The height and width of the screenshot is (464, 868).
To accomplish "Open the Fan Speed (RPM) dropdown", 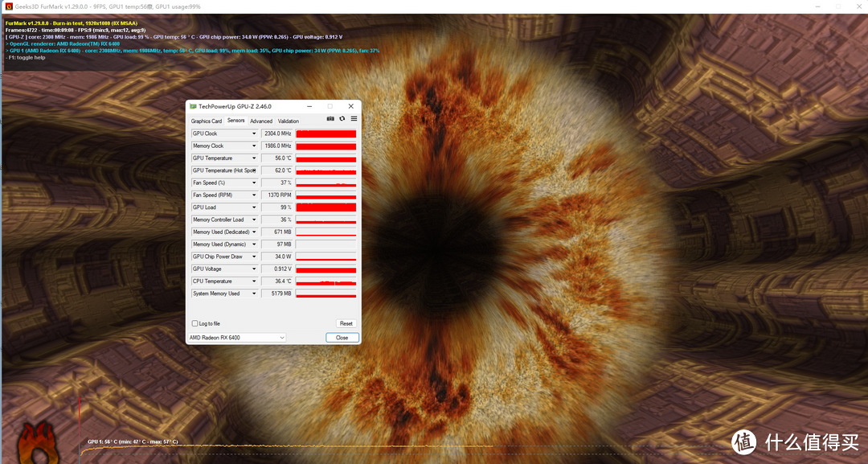I will coord(254,195).
